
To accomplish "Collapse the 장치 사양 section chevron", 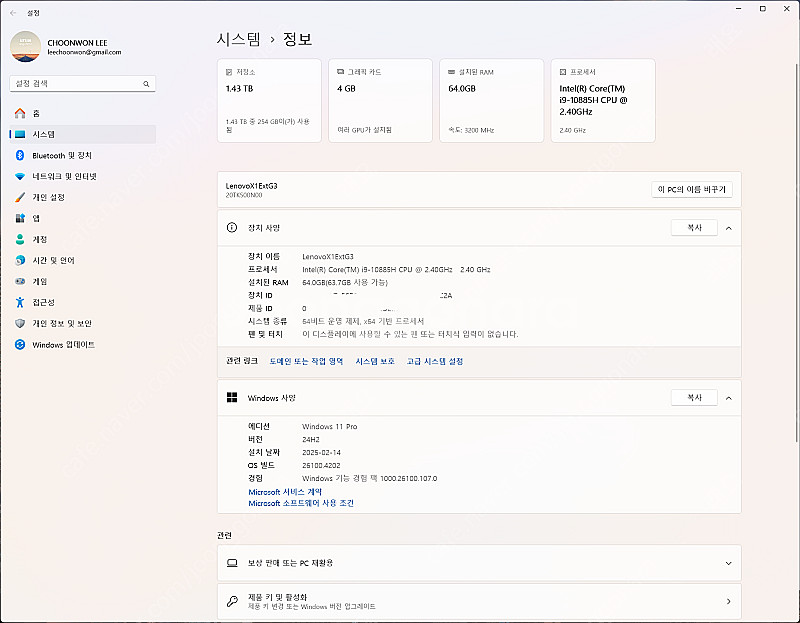I will pyautogui.click(x=729, y=228).
